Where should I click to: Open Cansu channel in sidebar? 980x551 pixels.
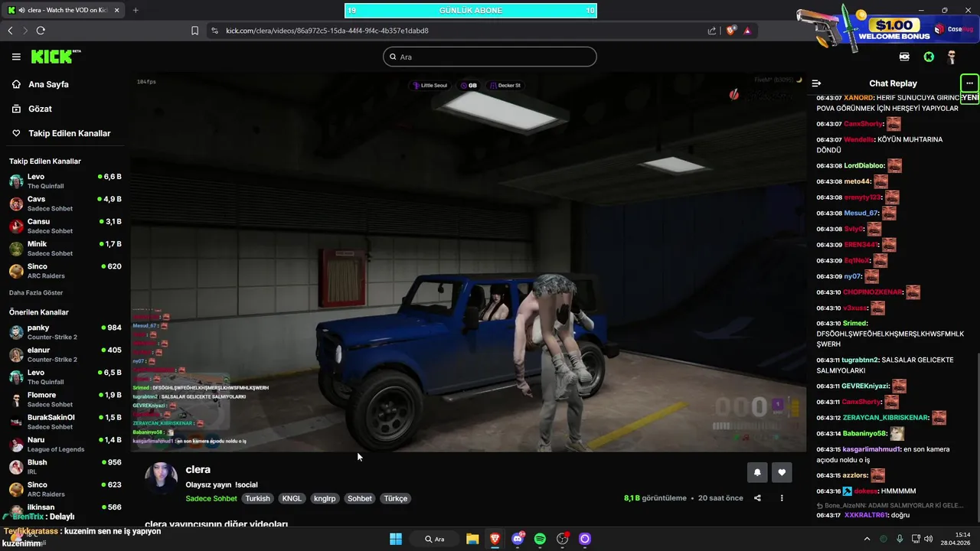pos(65,226)
